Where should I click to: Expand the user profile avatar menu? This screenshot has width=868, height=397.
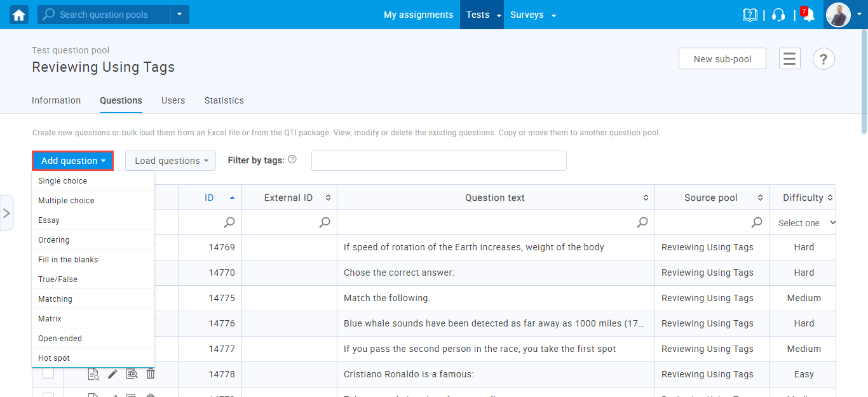point(845,15)
